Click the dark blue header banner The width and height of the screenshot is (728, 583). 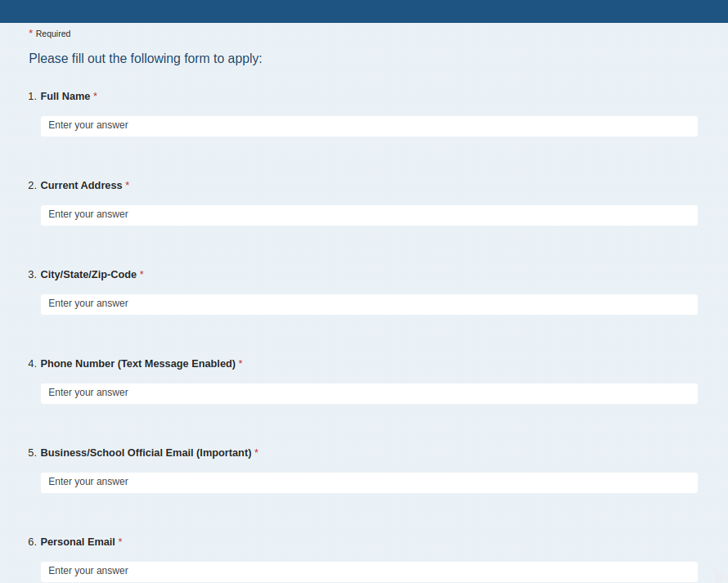364,11
